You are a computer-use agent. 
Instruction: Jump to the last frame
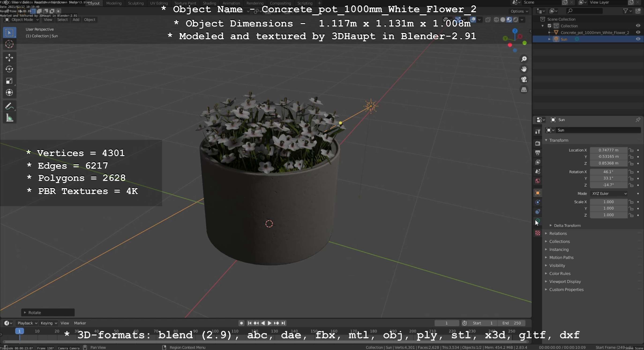click(283, 323)
